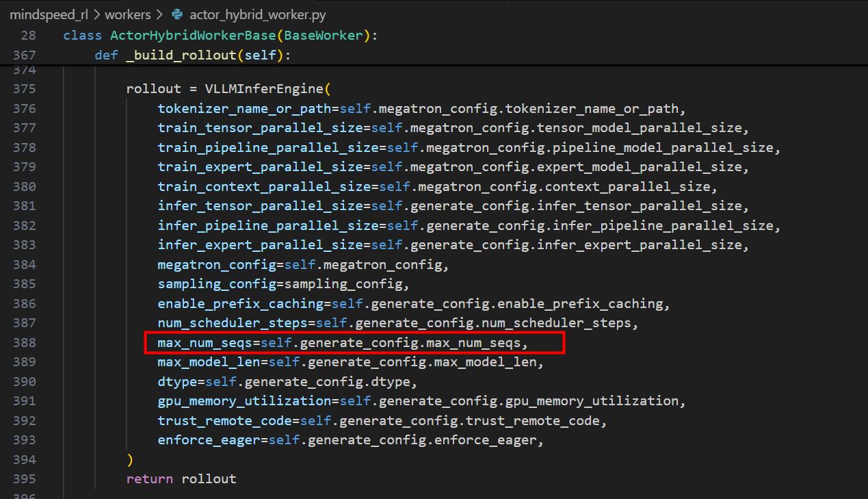This screenshot has width=868, height=499.
Task: Click train_context_parallel_size argument
Action: [x=265, y=186]
